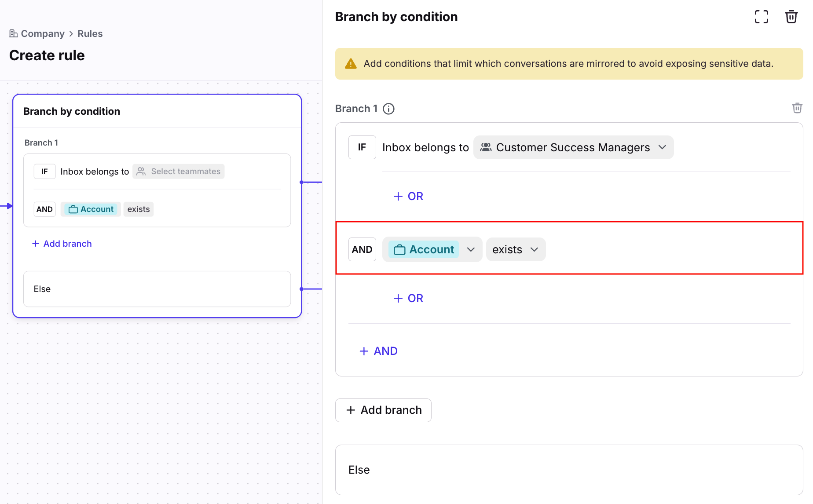Click the Branch 1 info icon
Viewport: 813px width, 504px height.
point(388,109)
